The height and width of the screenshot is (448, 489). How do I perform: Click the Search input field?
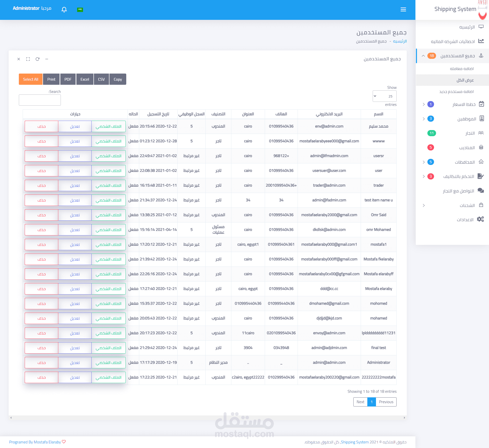click(40, 100)
